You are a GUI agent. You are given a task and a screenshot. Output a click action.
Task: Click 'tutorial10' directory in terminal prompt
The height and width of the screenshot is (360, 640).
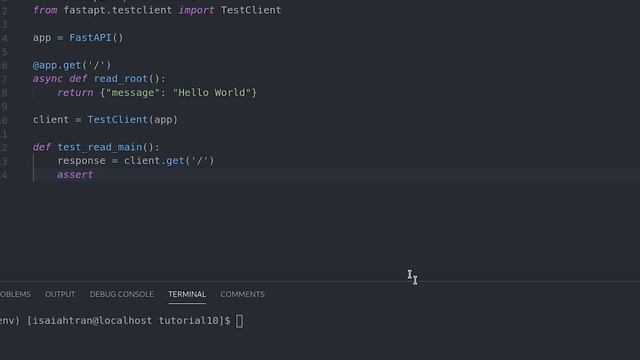click(x=188, y=321)
